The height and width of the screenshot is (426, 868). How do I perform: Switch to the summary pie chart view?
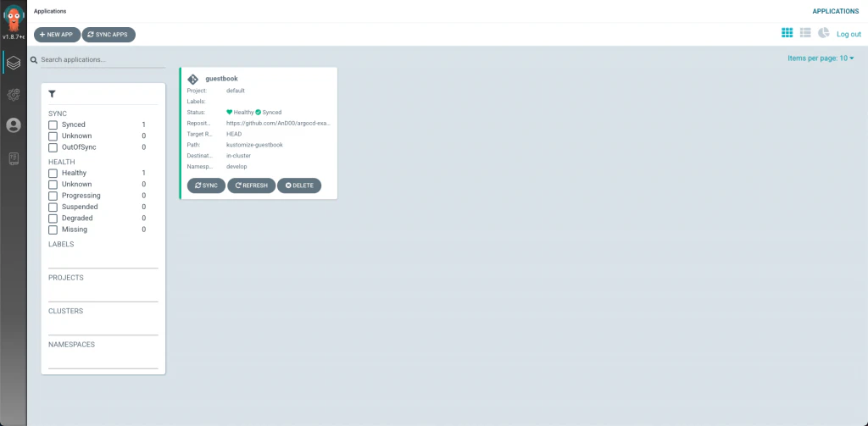point(824,33)
